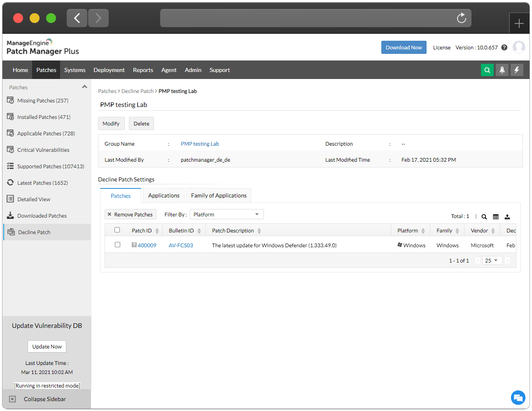The height and width of the screenshot is (411, 532).
Task: Click the export table icon
Action: point(507,216)
